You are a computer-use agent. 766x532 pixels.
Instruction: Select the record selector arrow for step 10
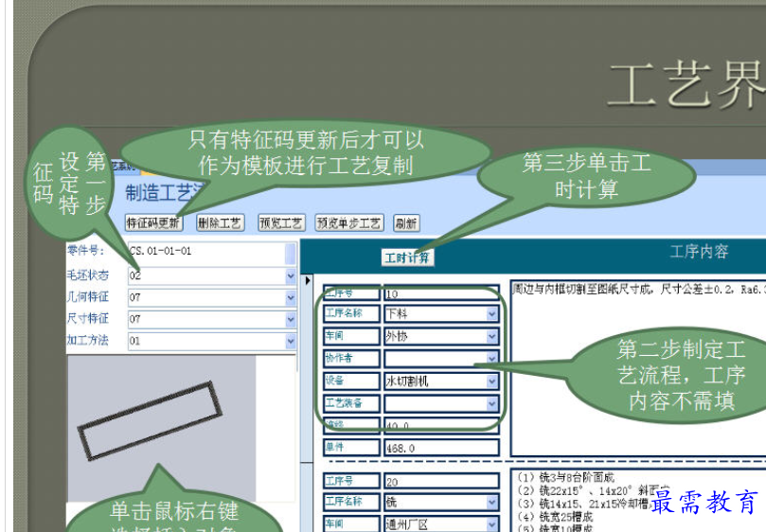pyautogui.click(x=308, y=280)
